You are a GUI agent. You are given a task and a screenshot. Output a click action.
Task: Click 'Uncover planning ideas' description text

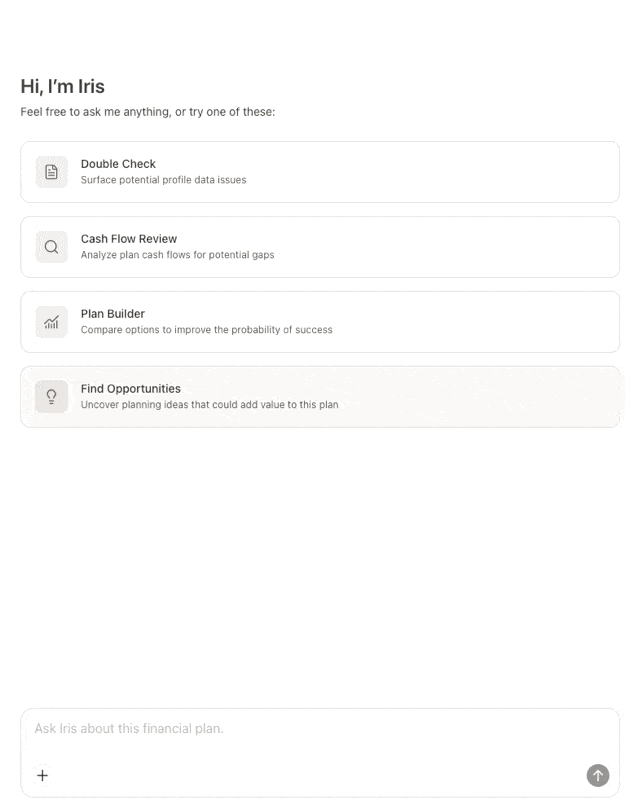(210, 405)
